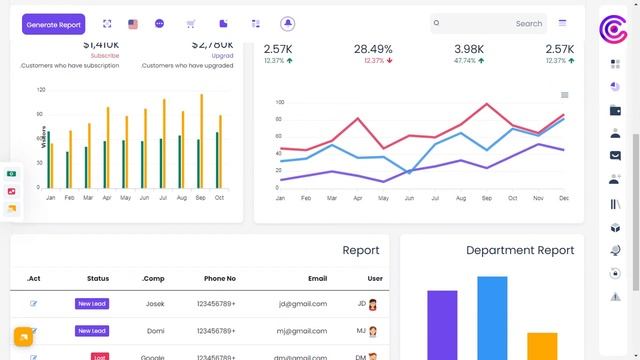The height and width of the screenshot is (360, 640).
Task: Click the magnifier icon in search box
Action: 436,23
